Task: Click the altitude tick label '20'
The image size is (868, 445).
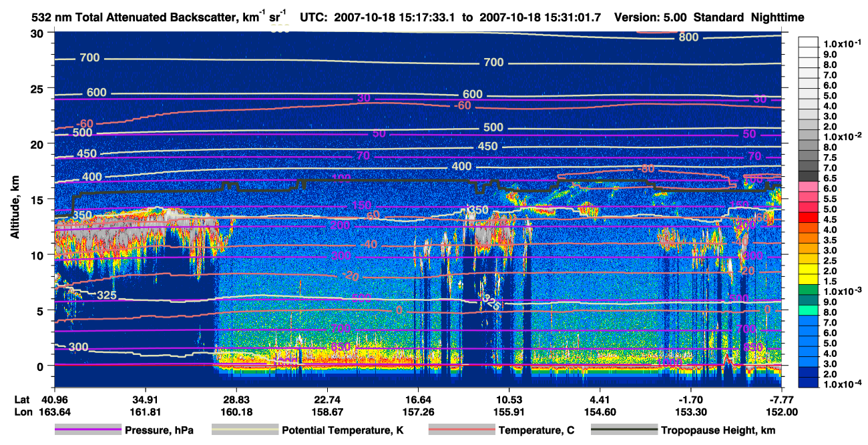Action: 38,144
